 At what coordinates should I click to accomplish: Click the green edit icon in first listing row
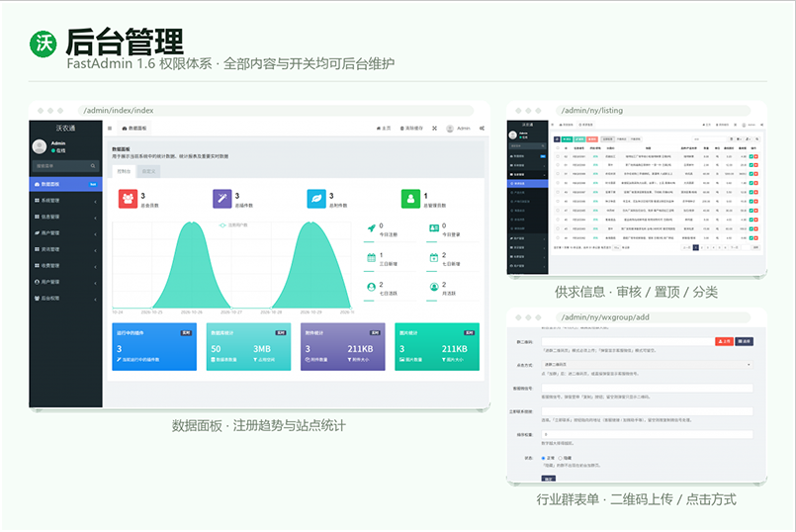click(x=752, y=156)
